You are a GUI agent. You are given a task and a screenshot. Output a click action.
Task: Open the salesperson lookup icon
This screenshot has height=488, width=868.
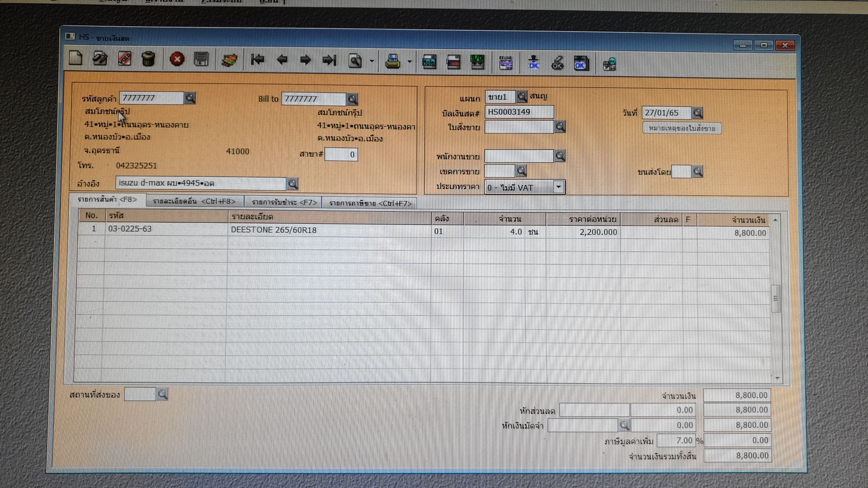click(x=560, y=156)
